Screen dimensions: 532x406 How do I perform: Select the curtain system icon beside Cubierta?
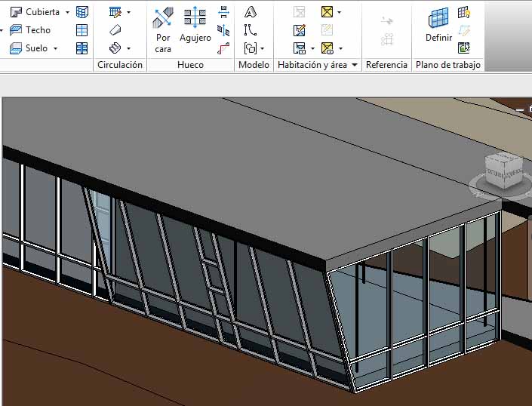(x=82, y=12)
